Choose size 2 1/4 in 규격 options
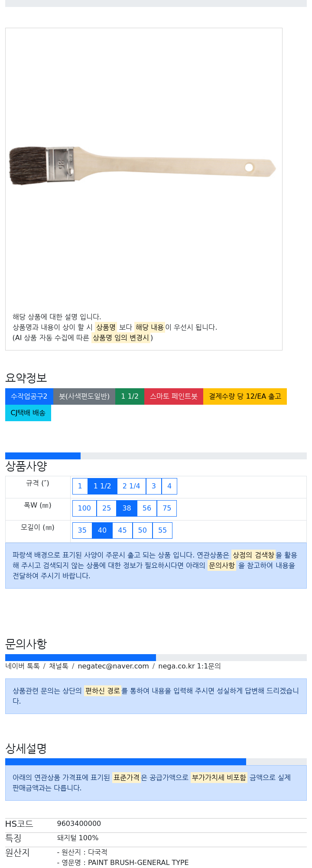 pos(131,486)
